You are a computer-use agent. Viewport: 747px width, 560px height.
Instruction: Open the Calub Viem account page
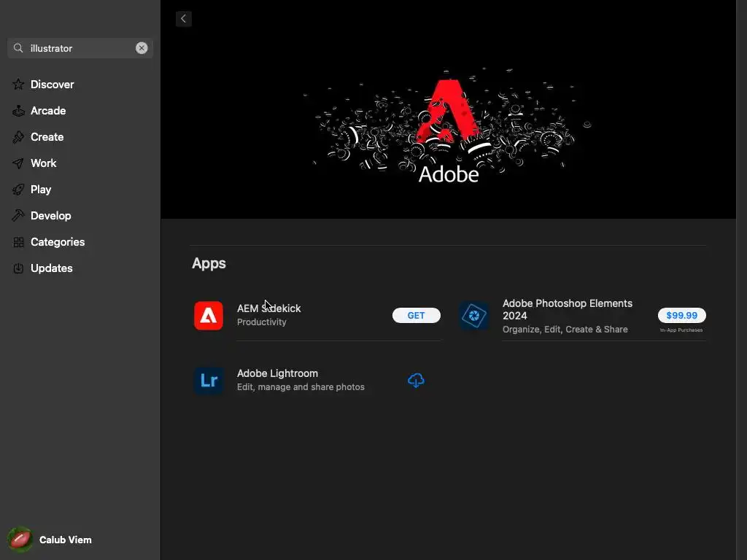65,540
